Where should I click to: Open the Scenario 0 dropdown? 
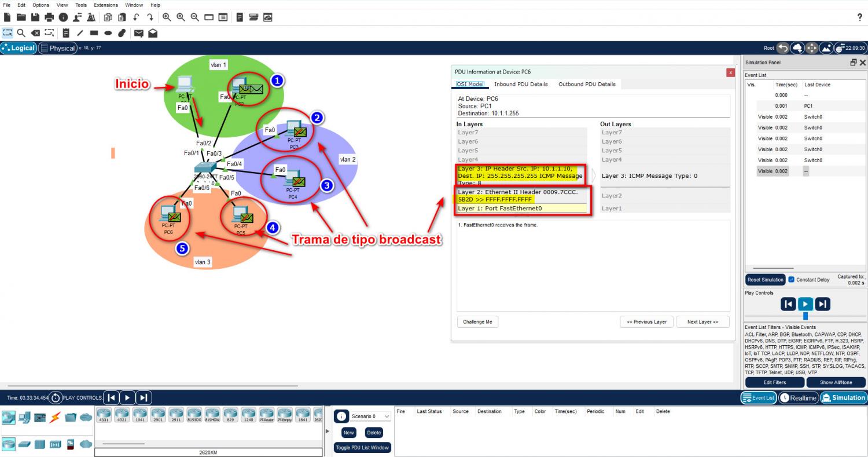pos(370,416)
